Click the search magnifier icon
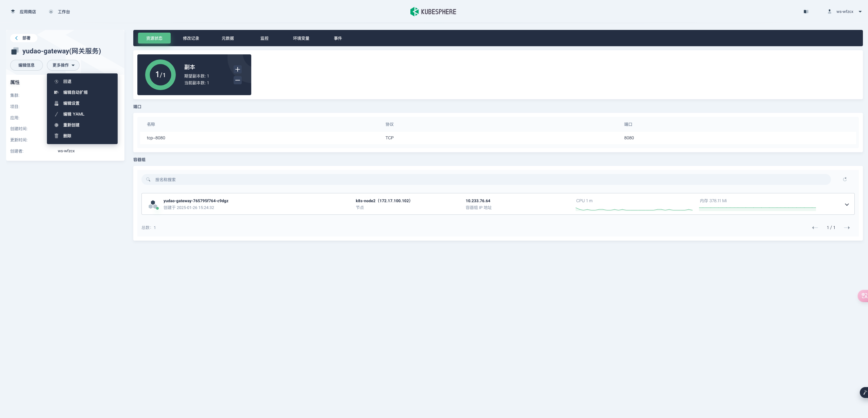This screenshot has width=868, height=418. tap(148, 179)
